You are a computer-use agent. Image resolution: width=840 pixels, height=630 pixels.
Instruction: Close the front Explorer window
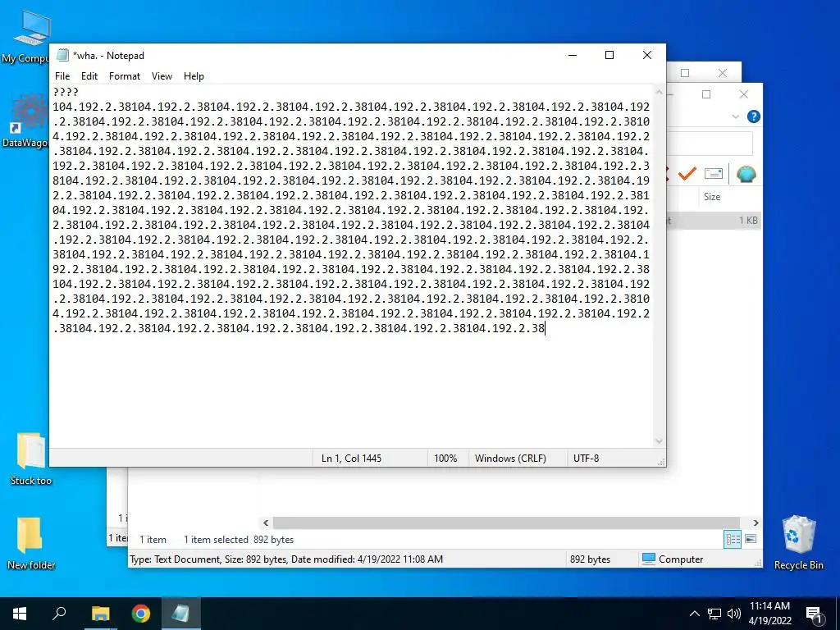point(743,95)
